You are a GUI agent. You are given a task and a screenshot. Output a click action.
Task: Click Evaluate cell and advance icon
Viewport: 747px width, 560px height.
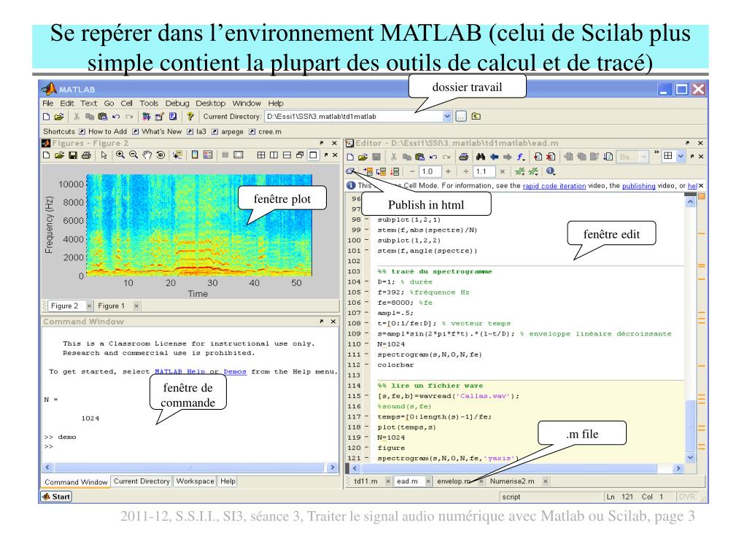click(x=381, y=171)
